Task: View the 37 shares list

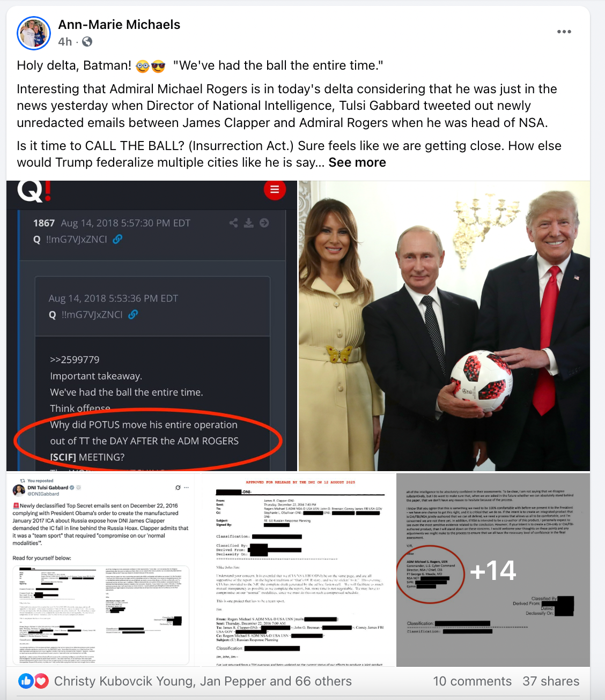Action: (x=551, y=681)
